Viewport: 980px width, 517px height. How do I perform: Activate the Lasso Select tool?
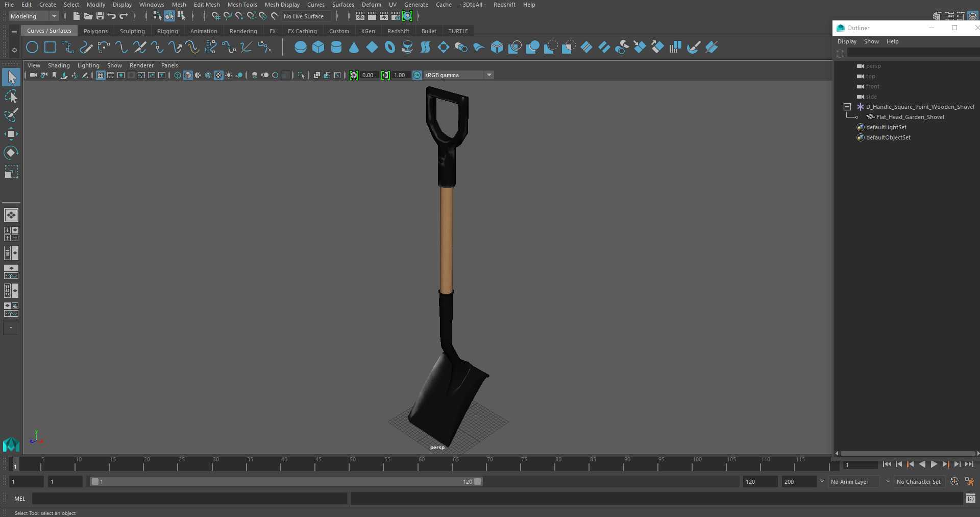[x=11, y=97]
